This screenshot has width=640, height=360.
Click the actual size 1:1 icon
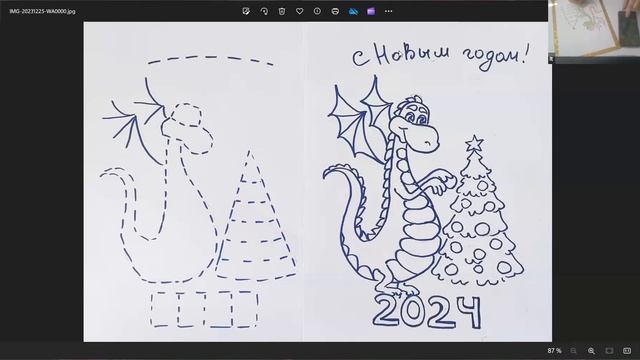pos(627,351)
